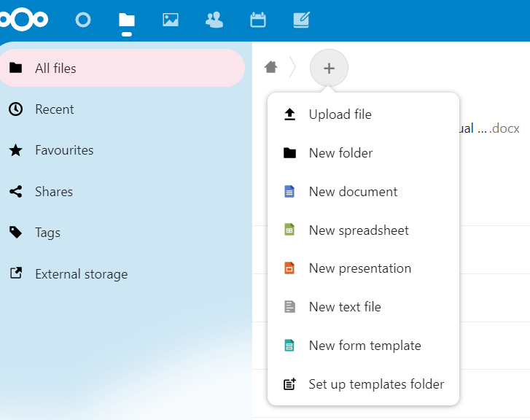
Task: Select All files in sidebar
Action: tap(122, 68)
